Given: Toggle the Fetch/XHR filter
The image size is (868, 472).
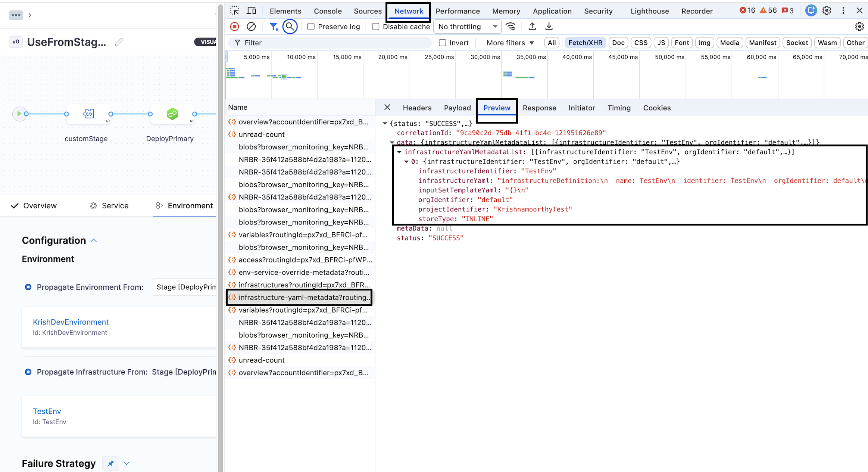Looking at the screenshot, I should point(585,43).
